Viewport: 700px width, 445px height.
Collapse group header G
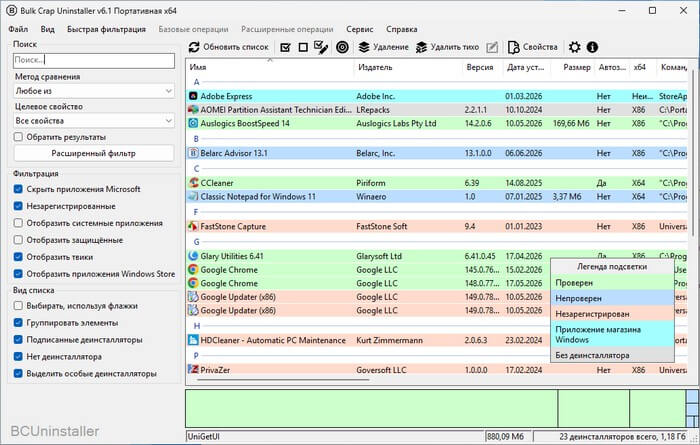point(196,241)
